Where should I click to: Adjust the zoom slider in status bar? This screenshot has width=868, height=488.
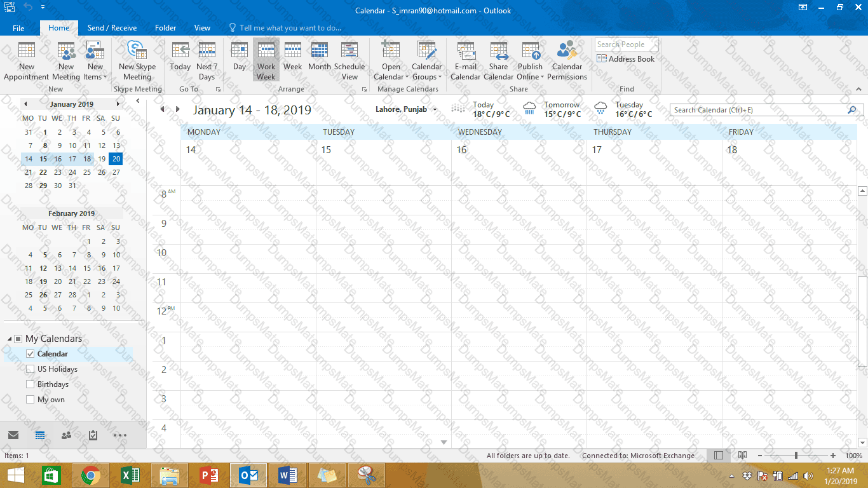point(796,456)
